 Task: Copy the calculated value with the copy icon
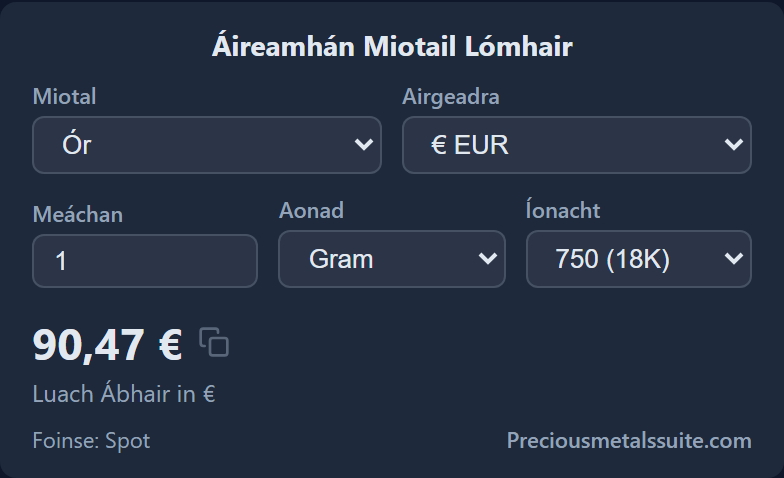[x=214, y=342]
